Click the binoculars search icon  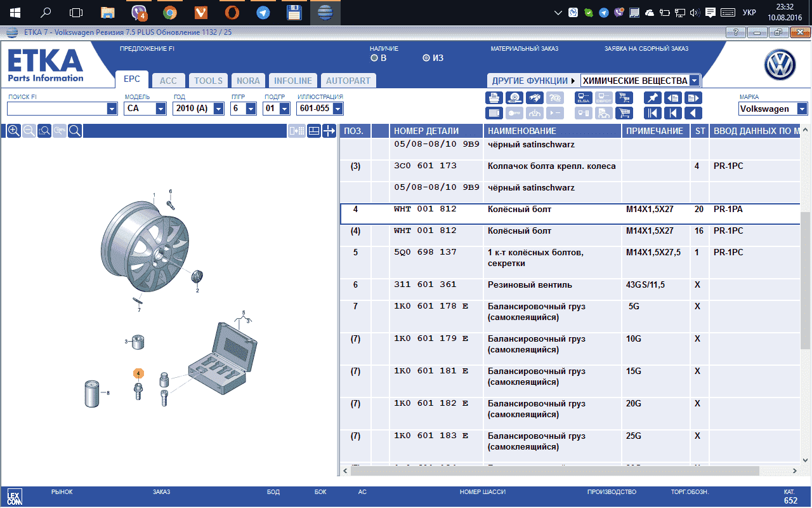(536, 98)
